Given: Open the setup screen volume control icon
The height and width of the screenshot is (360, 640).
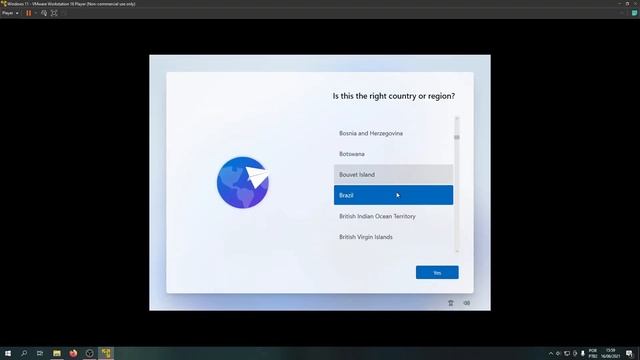Looking at the screenshot, I should [467, 303].
